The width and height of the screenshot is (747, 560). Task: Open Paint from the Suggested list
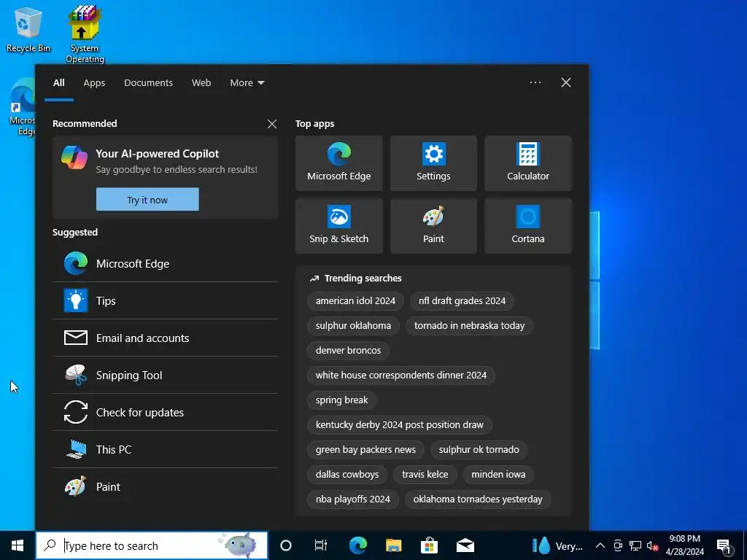tap(166, 486)
